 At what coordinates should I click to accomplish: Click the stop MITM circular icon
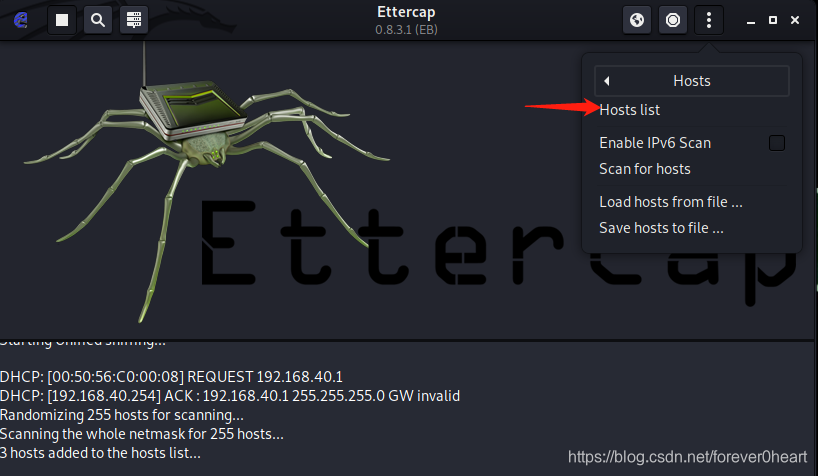coord(673,20)
